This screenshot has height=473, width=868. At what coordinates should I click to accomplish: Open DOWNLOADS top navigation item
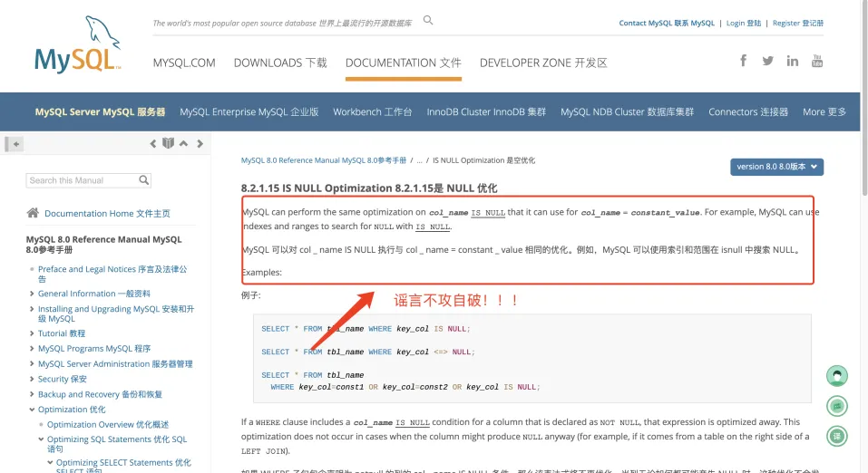(x=280, y=63)
